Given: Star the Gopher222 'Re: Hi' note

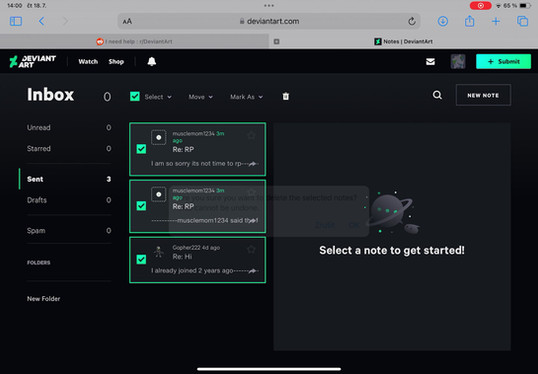Looking at the screenshot, I should 251,249.
